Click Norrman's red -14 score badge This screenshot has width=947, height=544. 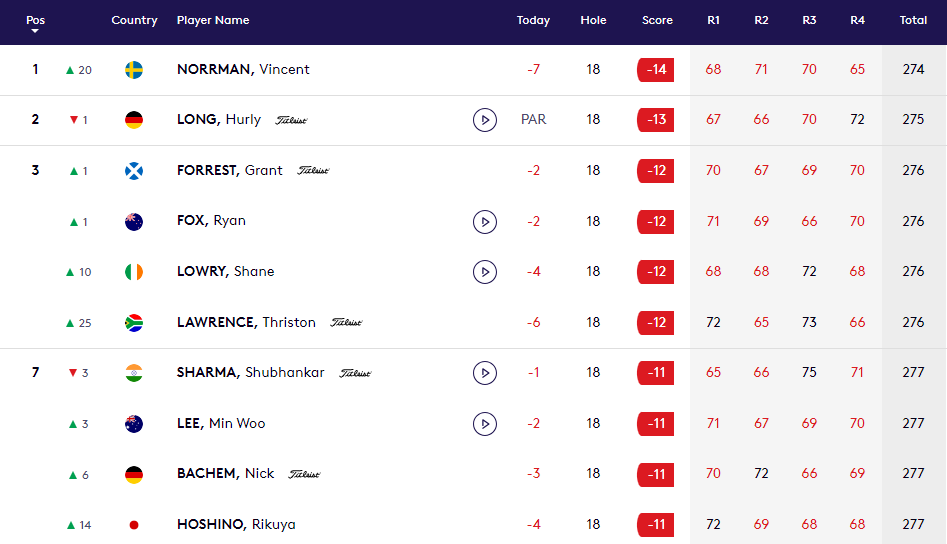point(656,70)
